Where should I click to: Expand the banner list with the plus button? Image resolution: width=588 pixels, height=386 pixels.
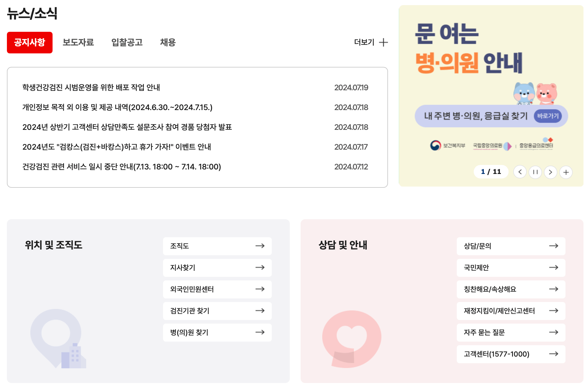coord(566,172)
